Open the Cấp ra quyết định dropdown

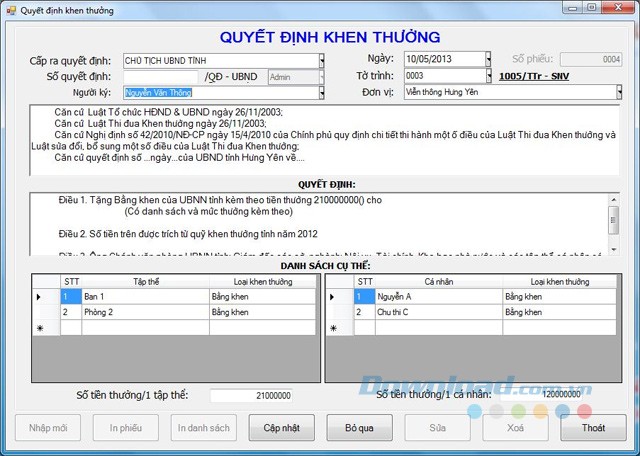(322, 61)
